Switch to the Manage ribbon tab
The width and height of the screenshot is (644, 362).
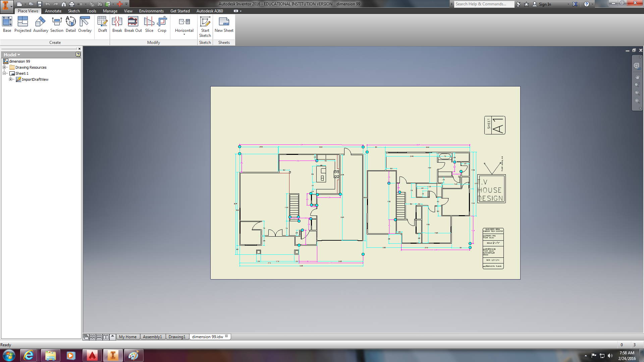click(110, 11)
